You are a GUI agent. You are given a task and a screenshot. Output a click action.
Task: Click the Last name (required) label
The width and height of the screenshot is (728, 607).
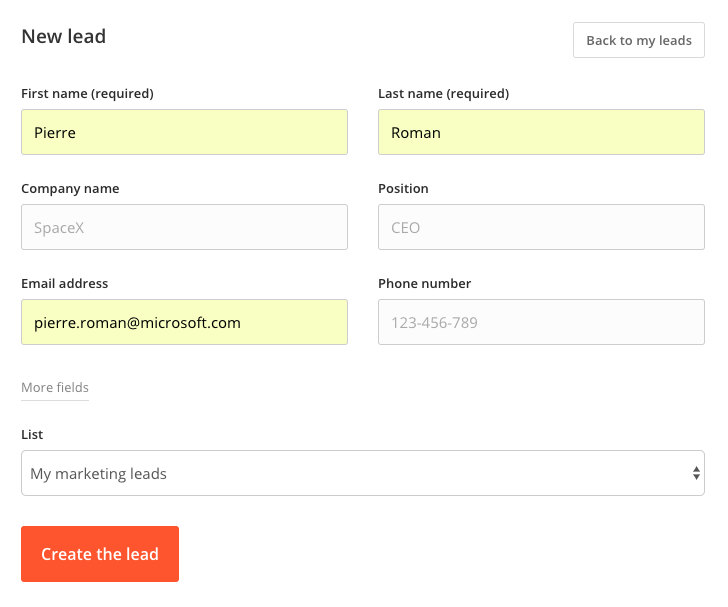(x=443, y=94)
